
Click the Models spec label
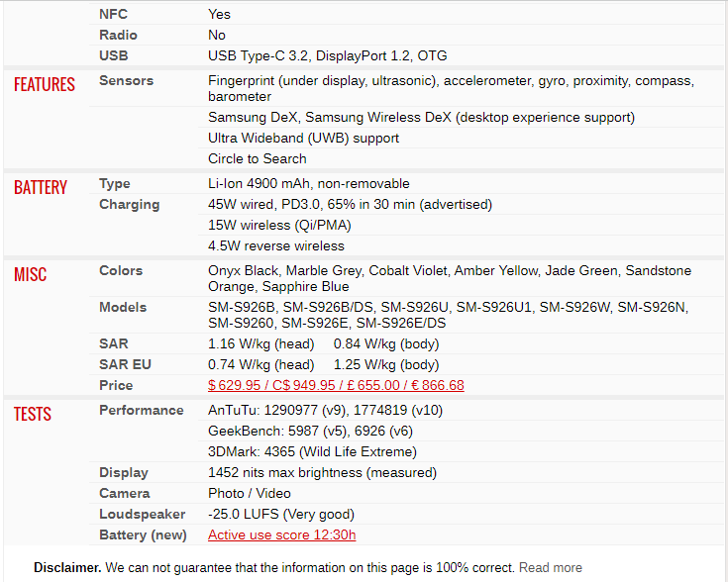(123, 307)
